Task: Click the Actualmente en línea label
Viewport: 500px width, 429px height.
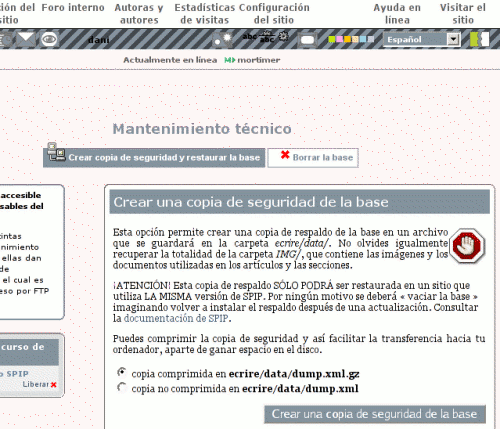Action: [x=170, y=60]
